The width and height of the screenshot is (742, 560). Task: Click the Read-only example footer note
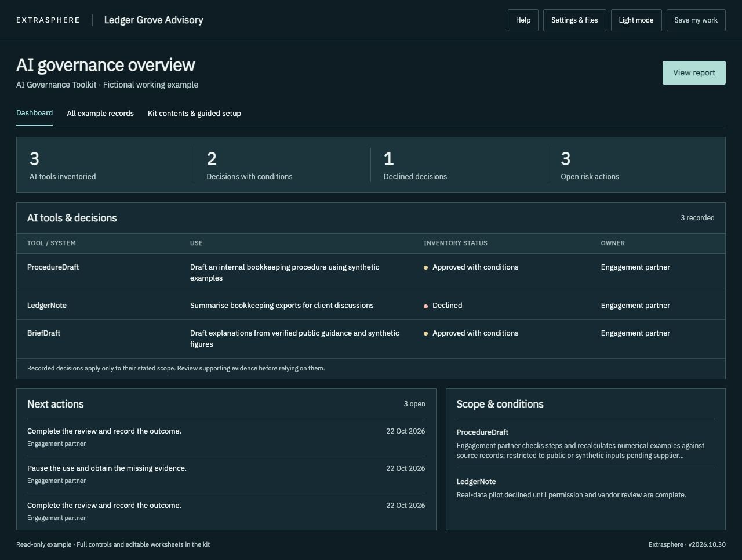point(113,544)
